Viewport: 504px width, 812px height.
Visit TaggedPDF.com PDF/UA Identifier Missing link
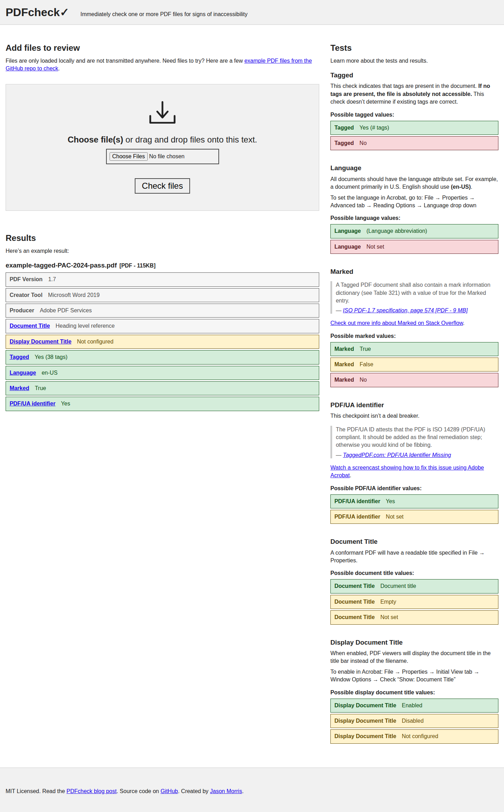pyautogui.click(x=397, y=455)
